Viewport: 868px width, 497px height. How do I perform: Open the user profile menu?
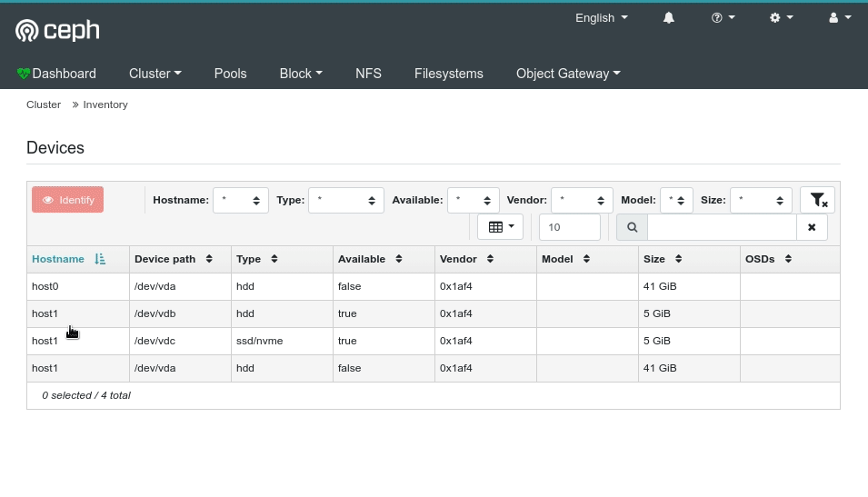click(839, 17)
